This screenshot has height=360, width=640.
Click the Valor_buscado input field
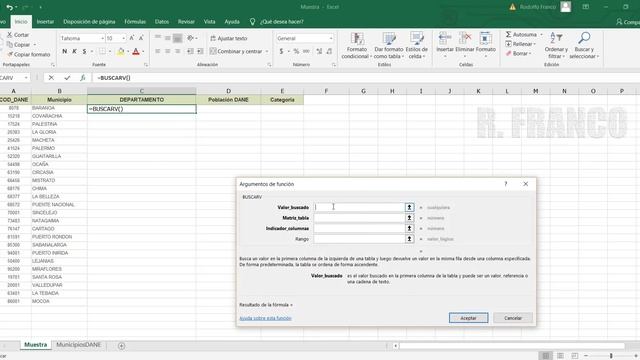(x=359, y=207)
